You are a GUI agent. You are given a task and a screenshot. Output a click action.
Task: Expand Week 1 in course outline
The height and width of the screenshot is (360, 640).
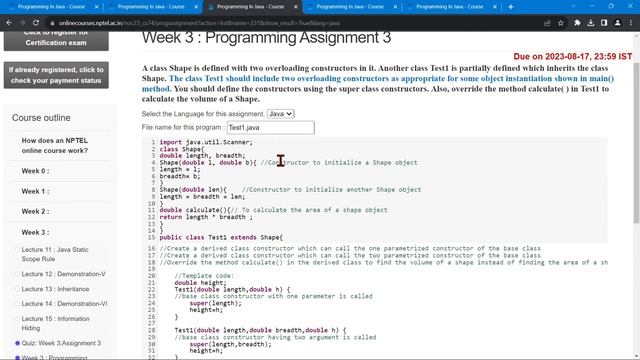[36, 191]
